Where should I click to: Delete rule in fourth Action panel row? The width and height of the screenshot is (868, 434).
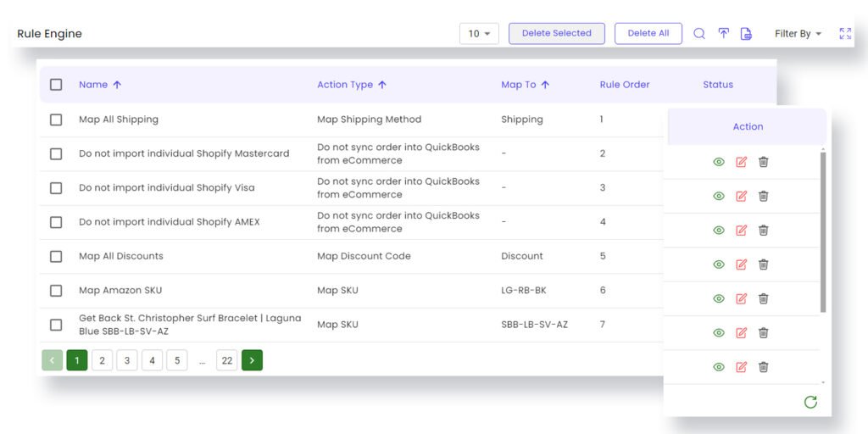[764, 264]
